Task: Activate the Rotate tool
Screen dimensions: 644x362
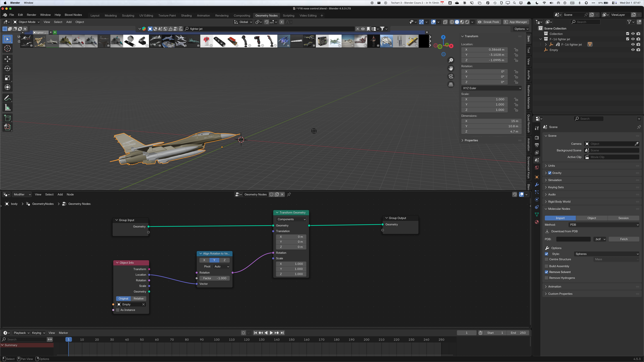Action: [x=7, y=68]
